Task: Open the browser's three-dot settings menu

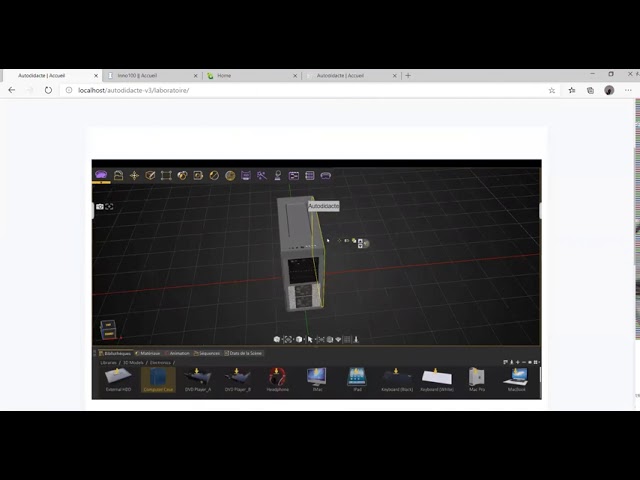Action: (628, 90)
